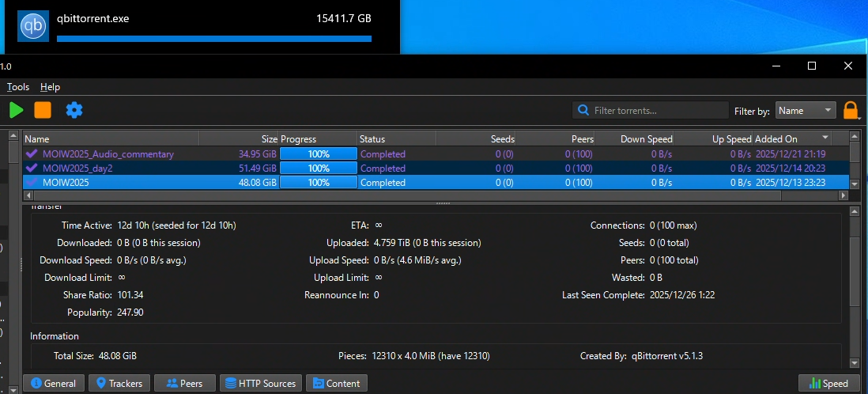Click the 2025/12/13 23:23 added date

[x=791, y=182]
